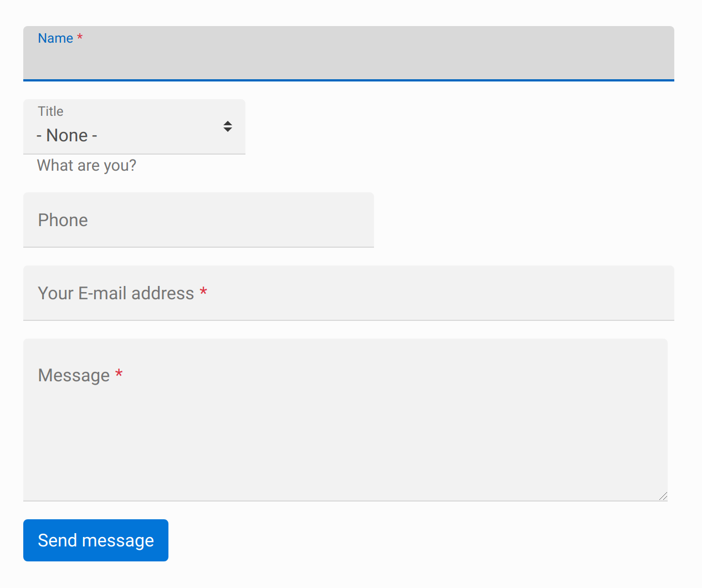Click the blue Name label text
This screenshot has height=588, width=702.
[x=55, y=38]
